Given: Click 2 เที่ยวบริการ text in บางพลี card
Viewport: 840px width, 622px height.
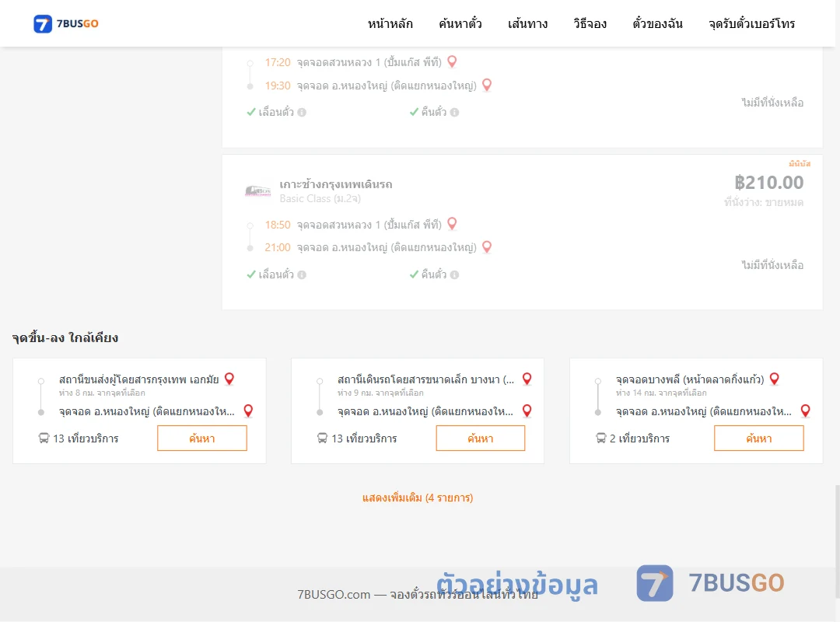Looking at the screenshot, I should point(639,439).
